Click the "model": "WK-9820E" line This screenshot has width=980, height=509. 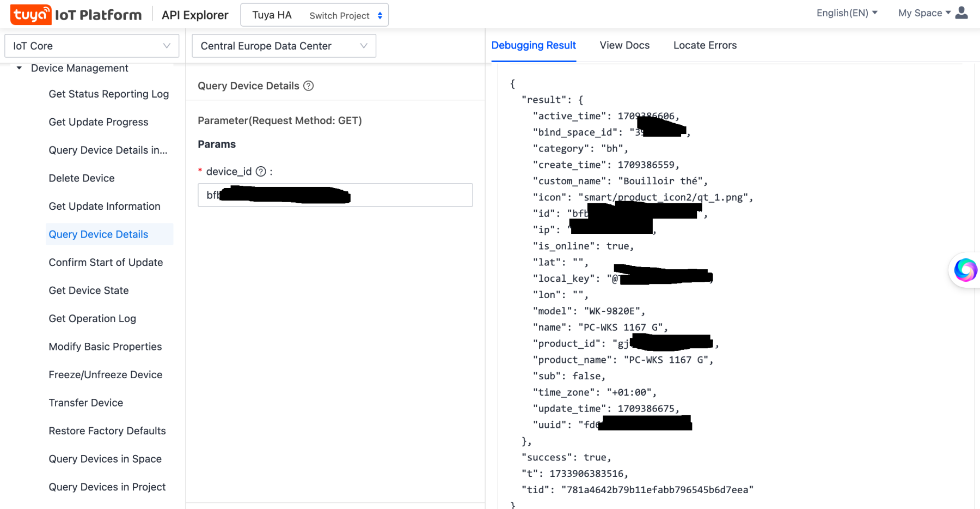coord(589,311)
